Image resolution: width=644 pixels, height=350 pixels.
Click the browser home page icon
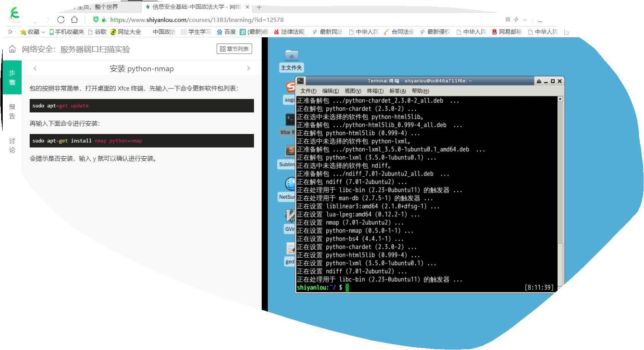coord(74,20)
